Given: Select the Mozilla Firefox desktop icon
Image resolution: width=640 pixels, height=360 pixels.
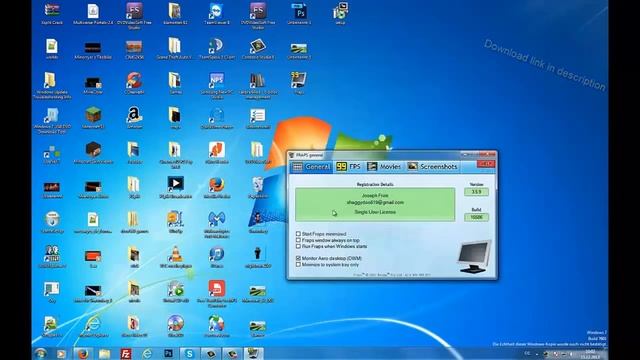Looking at the screenshot, I should click(x=216, y=188).
